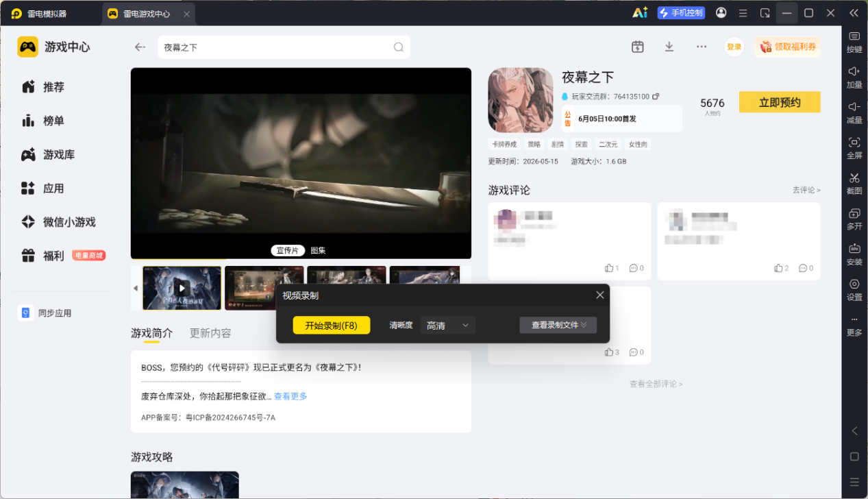The width and height of the screenshot is (868, 499).
Task: Click the search magnifier icon
Action: point(399,47)
